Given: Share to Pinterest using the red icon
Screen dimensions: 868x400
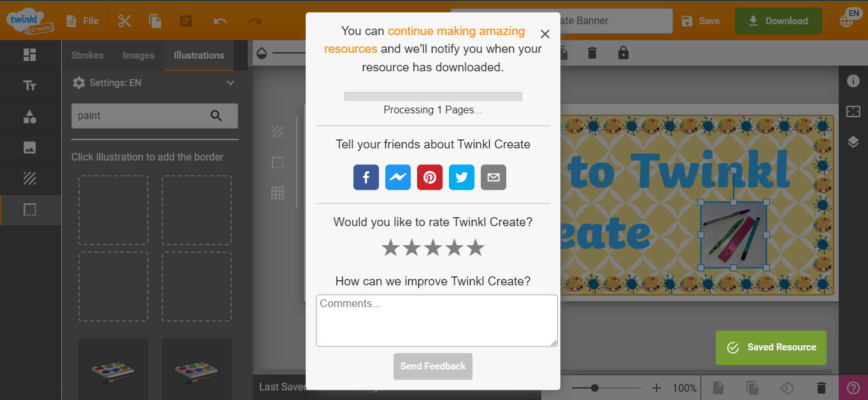Looking at the screenshot, I should [430, 178].
